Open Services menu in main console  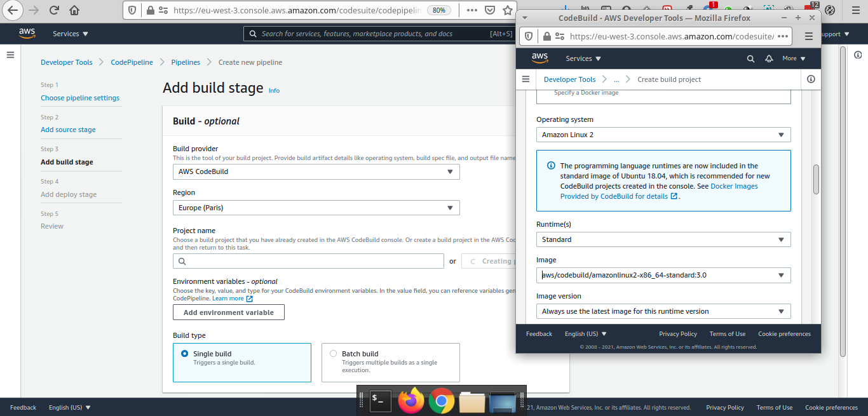coord(70,34)
